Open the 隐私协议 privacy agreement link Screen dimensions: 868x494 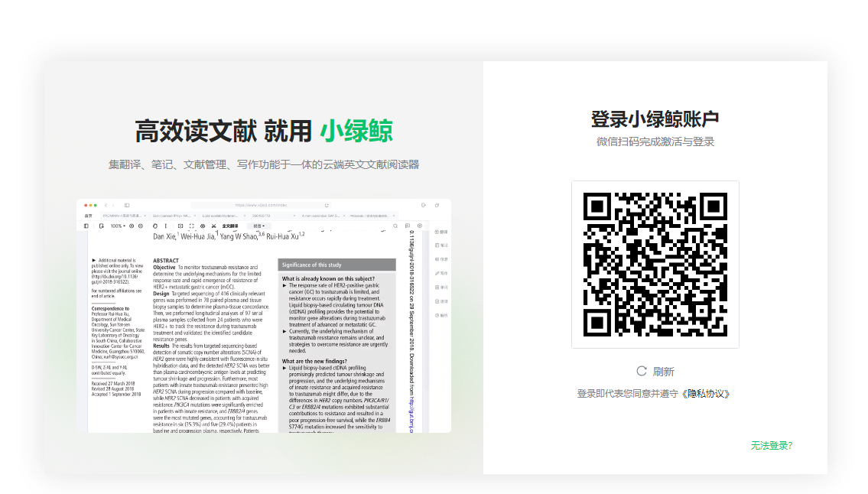(706, 394)
